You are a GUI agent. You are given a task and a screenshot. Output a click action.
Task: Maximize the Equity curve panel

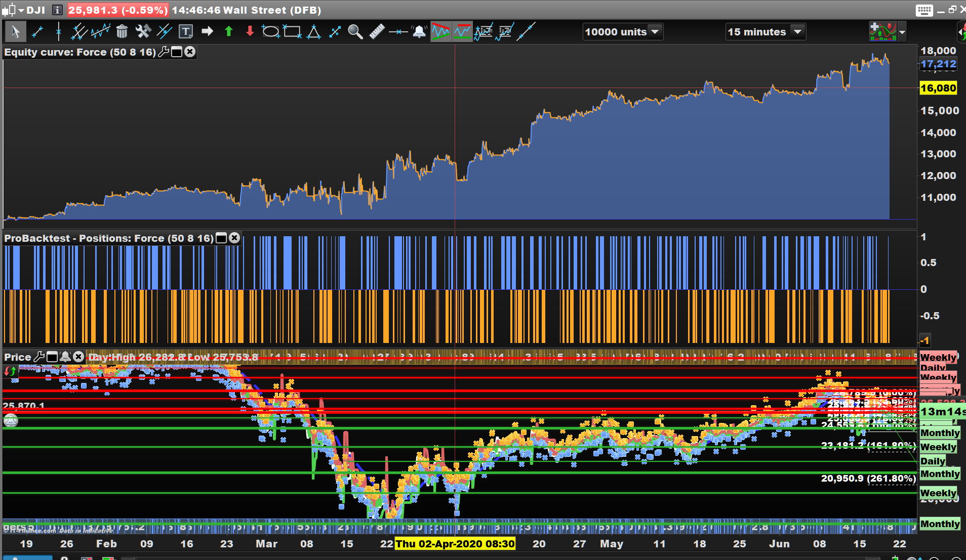[177, 52]
